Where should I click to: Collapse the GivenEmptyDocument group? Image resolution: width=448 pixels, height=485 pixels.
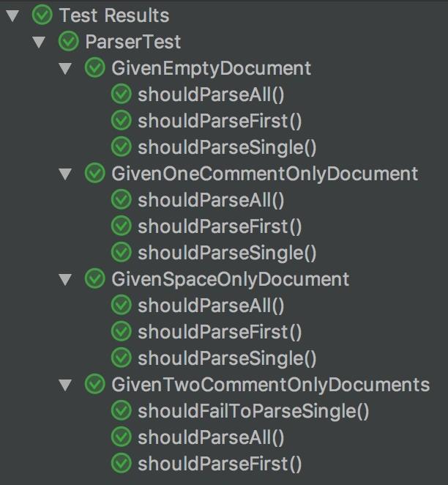pyautogui.click(x=65, y=69)
